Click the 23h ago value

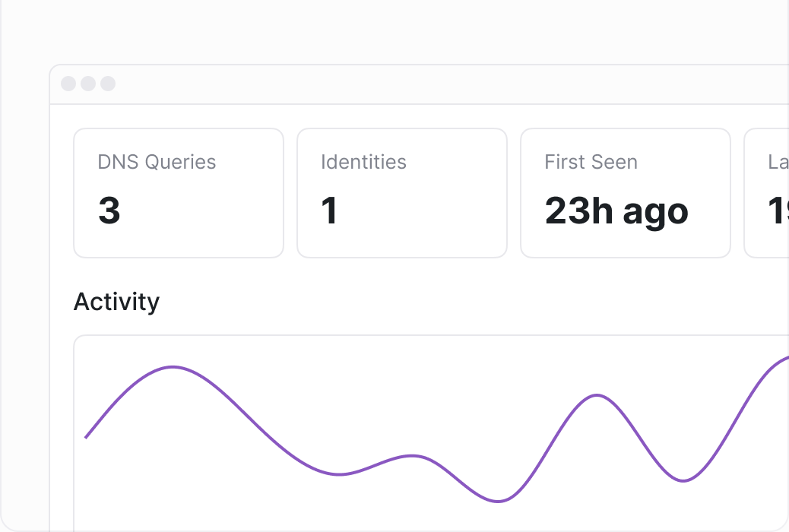click(616, 211)
